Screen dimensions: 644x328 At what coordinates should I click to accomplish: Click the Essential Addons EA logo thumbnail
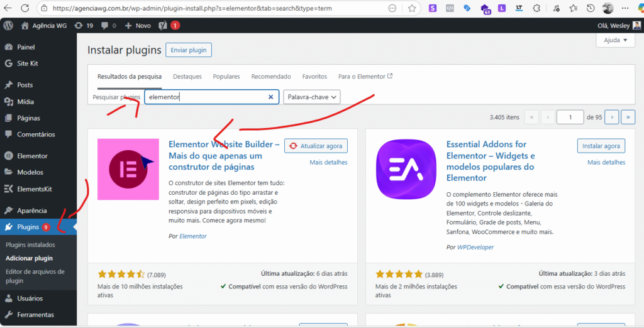click(406, 169)
